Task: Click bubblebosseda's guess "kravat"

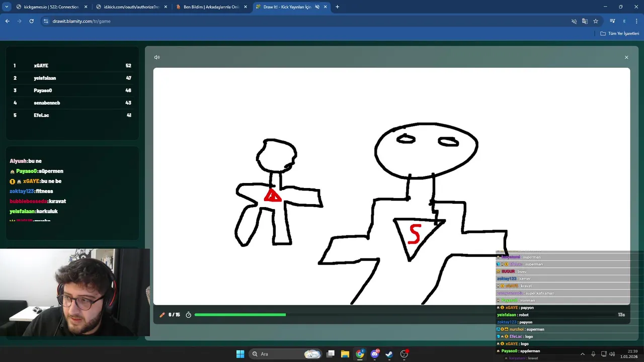Action: point(57,202)
